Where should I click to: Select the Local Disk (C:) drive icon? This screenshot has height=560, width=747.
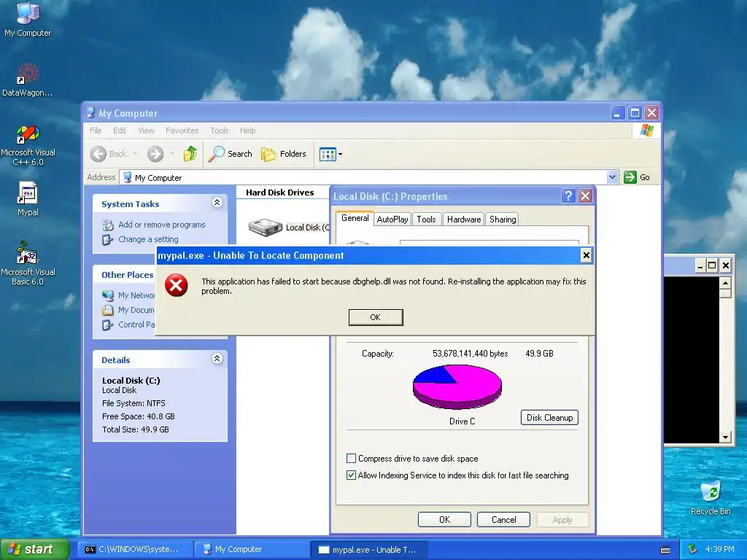[x=266, y=227]
